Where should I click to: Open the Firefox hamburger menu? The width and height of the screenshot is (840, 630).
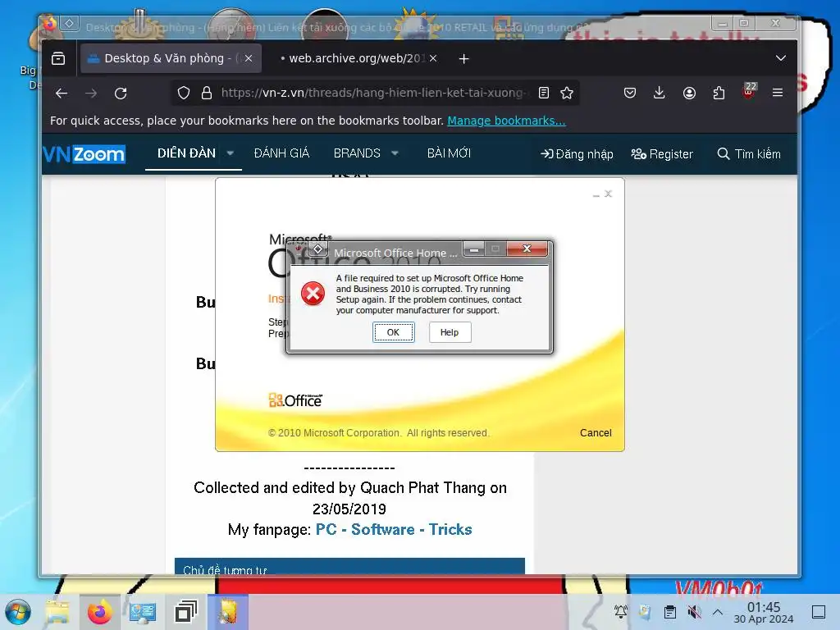[778, 94]
